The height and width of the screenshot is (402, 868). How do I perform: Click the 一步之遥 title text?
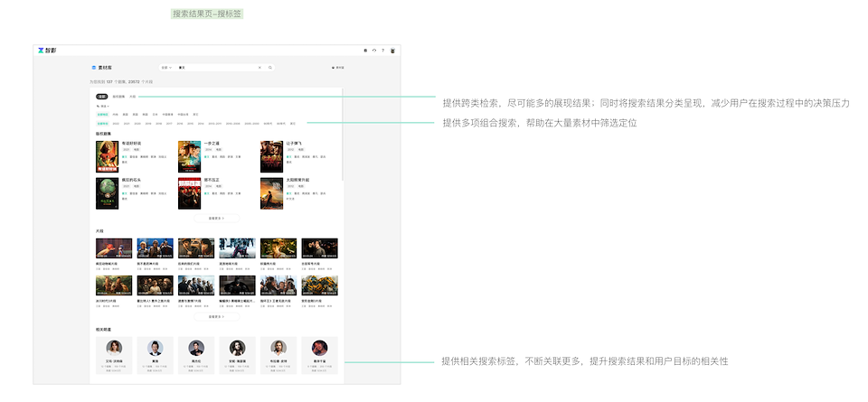coord(210,144)
